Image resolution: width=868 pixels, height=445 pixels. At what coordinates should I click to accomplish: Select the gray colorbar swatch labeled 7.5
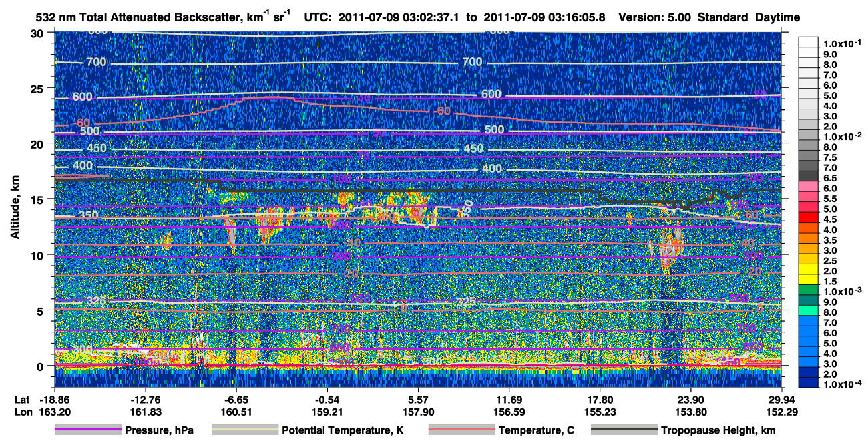(809, 157)
